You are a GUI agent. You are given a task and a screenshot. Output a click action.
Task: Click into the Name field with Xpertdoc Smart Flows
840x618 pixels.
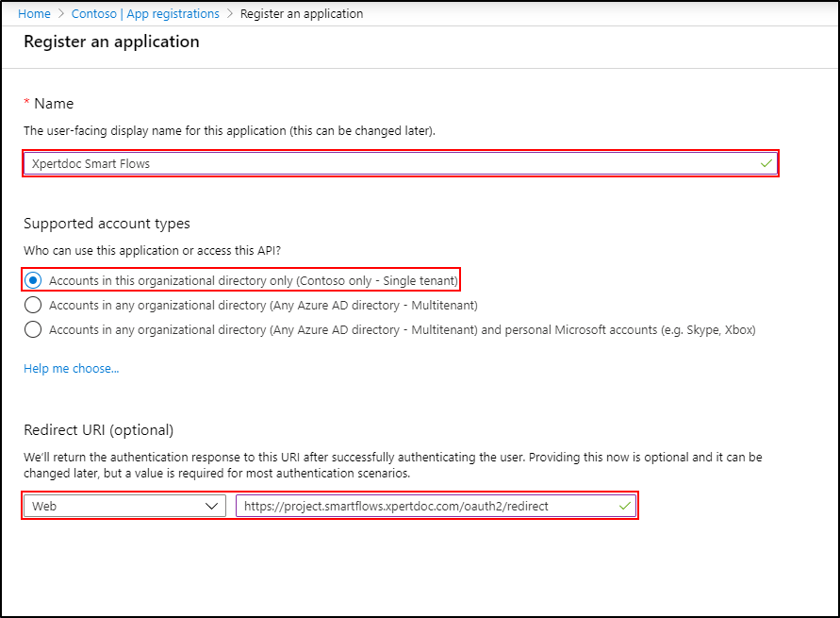[400, 163]
